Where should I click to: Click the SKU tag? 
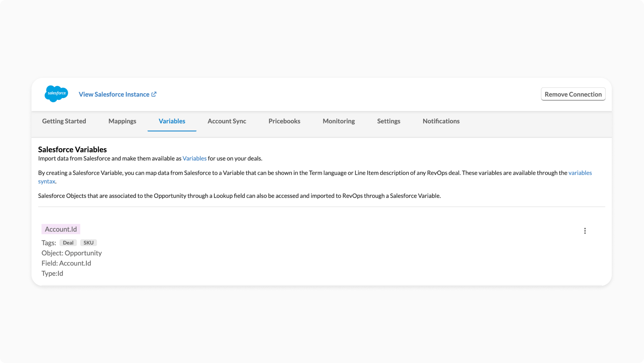pyautogui.click(x=89, y=243)
